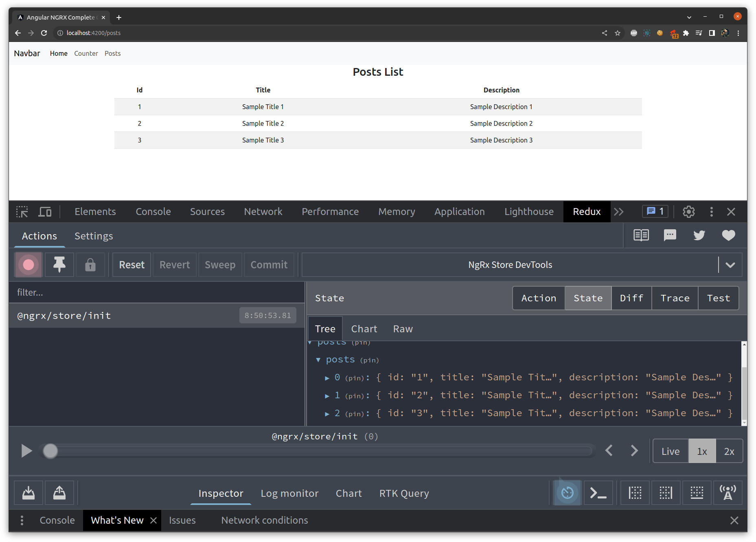Open the NgRx Store DevTools instance dropdown
The image size is (756, 542).
tap(730, 265)
